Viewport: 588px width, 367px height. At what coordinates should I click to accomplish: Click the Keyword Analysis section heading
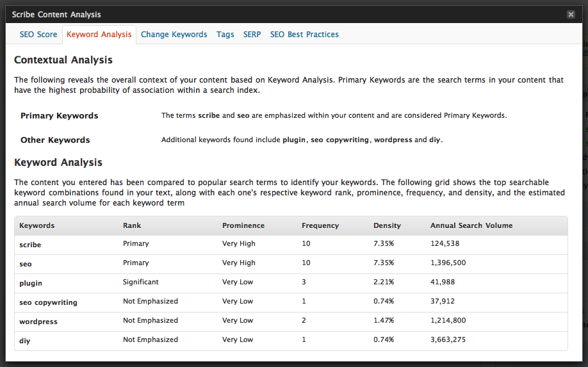[x=58, y=162]
